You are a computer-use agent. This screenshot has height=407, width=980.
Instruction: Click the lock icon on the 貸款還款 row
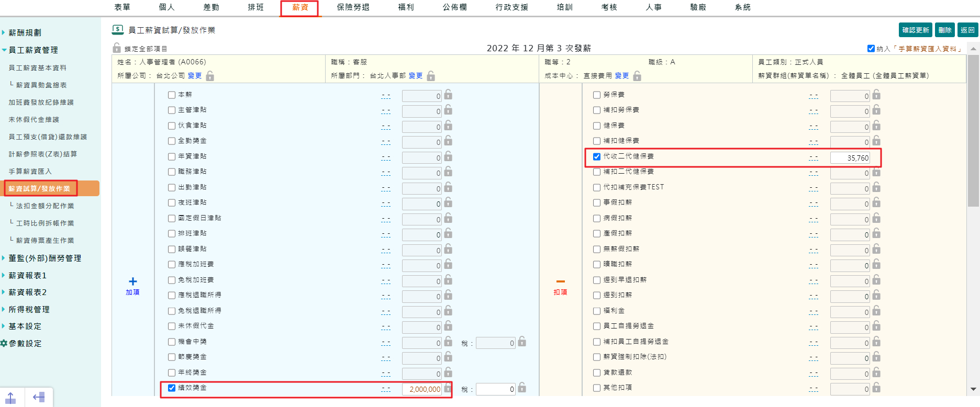tap(876, 372)
